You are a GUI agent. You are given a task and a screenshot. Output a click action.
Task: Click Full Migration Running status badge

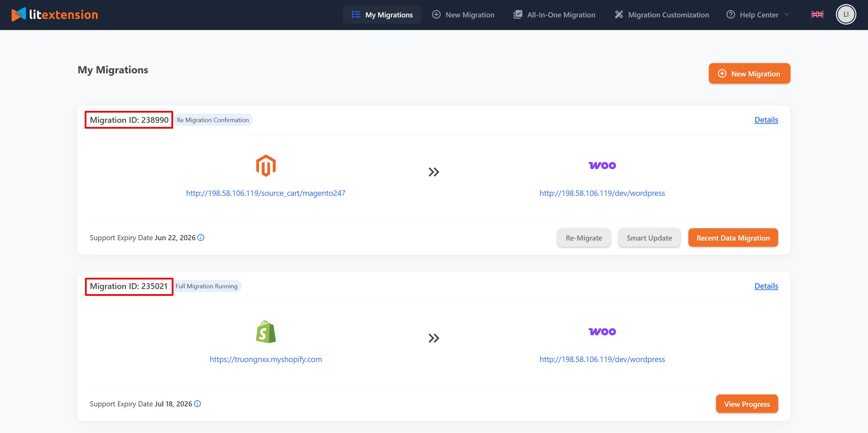tap(207, 286)
